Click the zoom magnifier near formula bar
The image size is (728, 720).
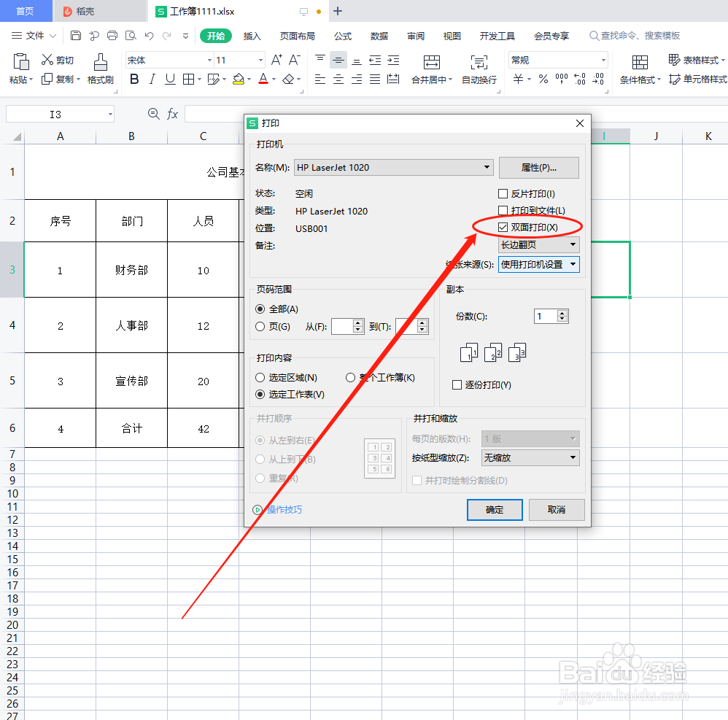click(154, 113)
